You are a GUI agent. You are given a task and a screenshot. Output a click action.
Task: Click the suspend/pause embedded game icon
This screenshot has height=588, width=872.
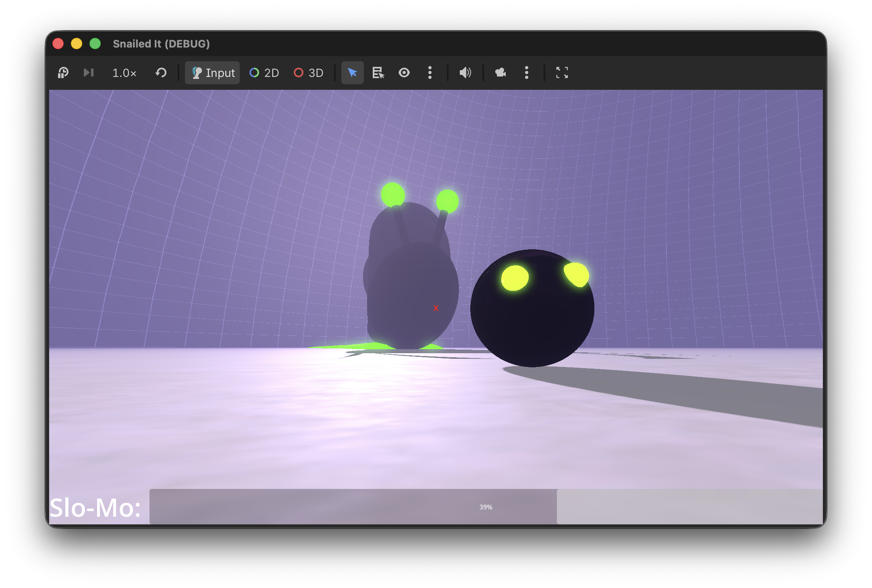[x=63, y=73]
